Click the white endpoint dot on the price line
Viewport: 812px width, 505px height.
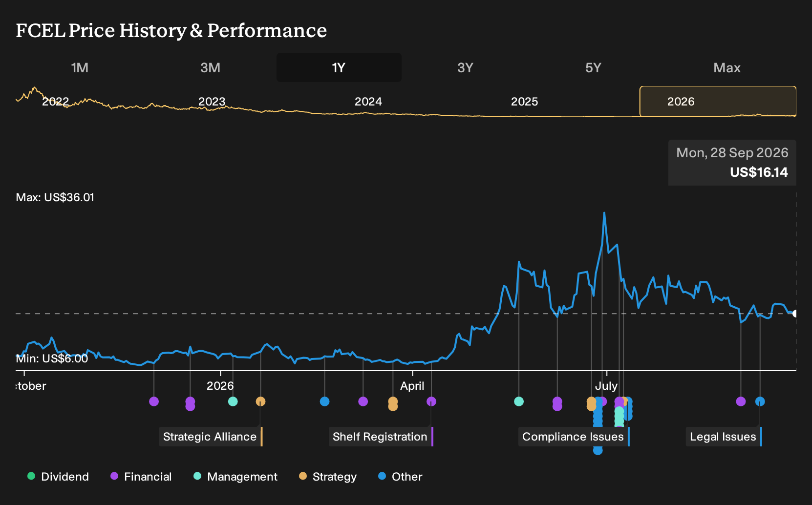795,314
